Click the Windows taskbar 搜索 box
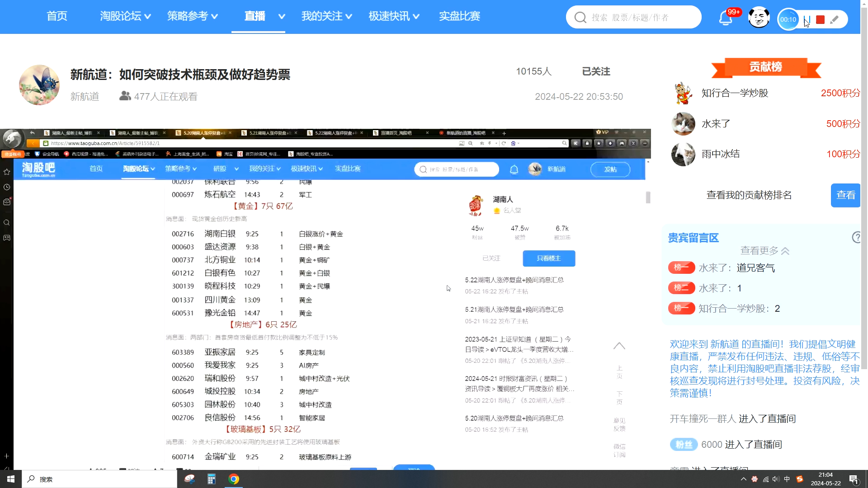868x488 pixels. click(x=99, y=479)
